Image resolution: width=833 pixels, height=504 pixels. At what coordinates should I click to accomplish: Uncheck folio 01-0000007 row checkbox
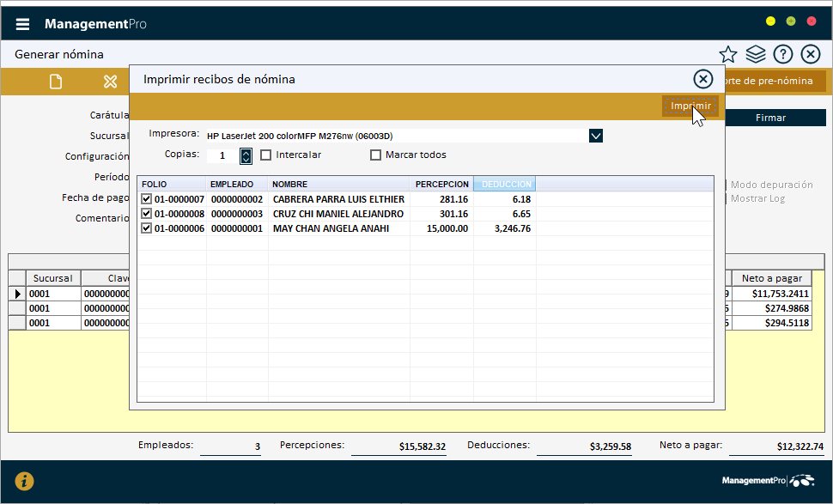(x=147, y=199)
